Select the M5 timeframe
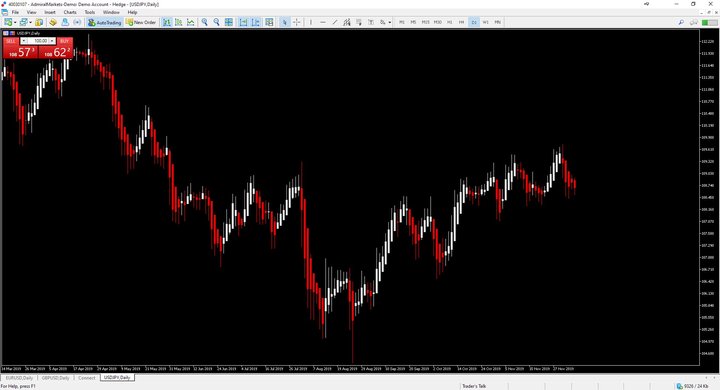Image resolution: width=720 pixels, height=390 pixels. [x=413, y=22]
